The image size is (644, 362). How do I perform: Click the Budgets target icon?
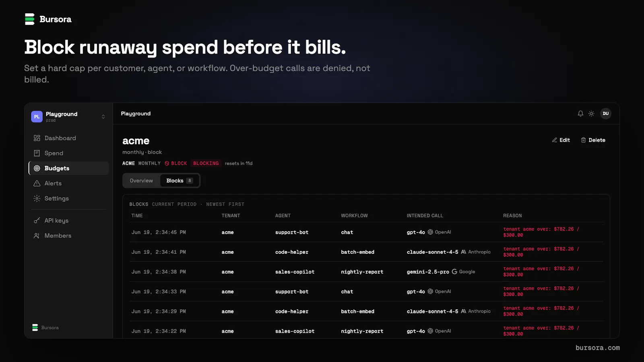click(x=37, y=168)
